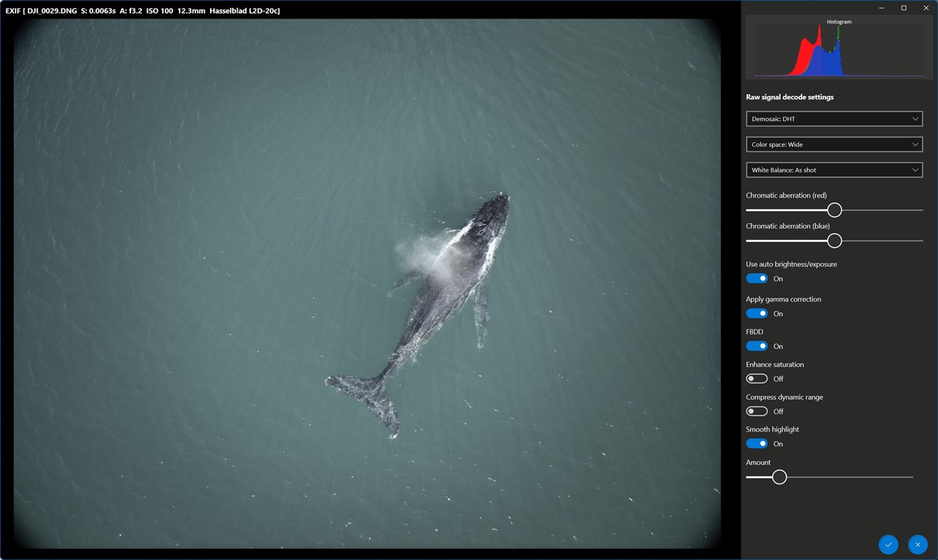Click the Chromatic aberration (red) slider handle

tap(834, 209)
